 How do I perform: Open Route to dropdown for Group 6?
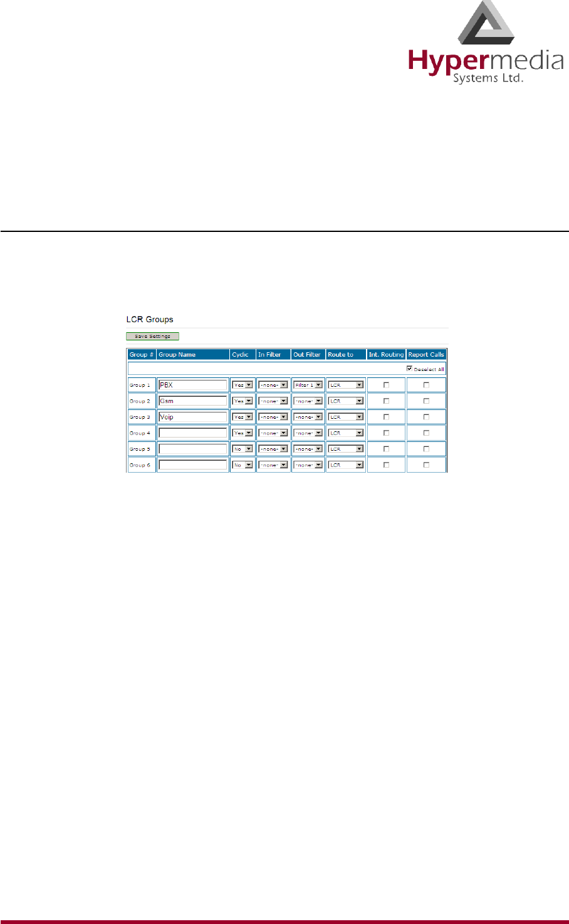[x=346, y=465]
